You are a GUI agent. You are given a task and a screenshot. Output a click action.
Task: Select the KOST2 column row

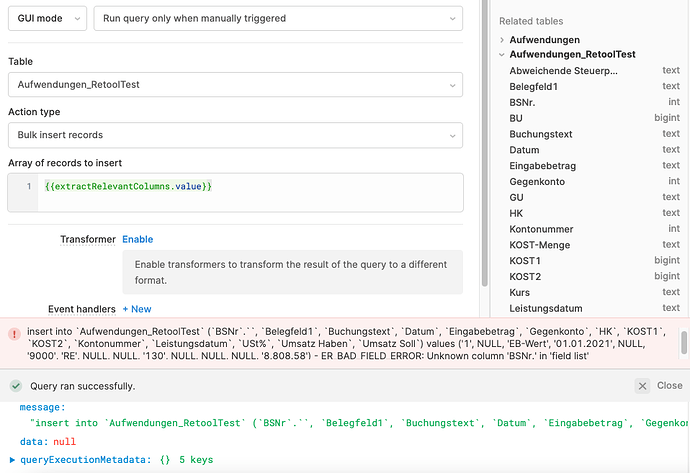[x=594, y=277]
